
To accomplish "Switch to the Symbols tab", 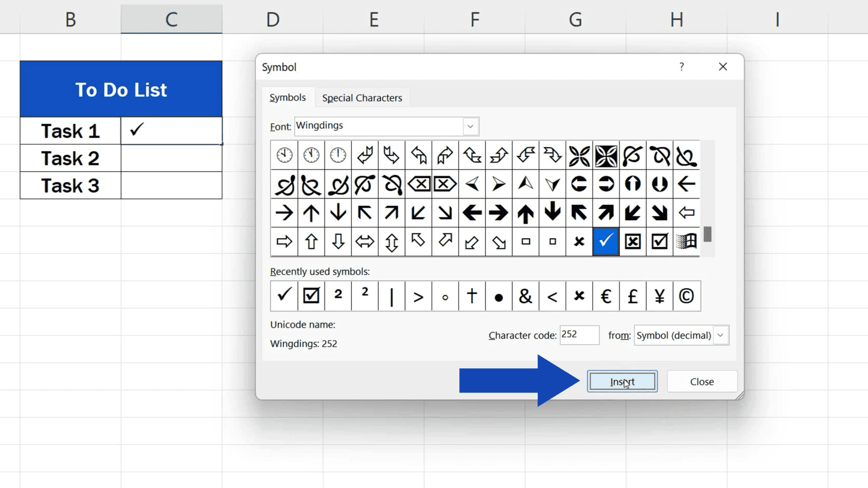I will click(x=288, y=98).
